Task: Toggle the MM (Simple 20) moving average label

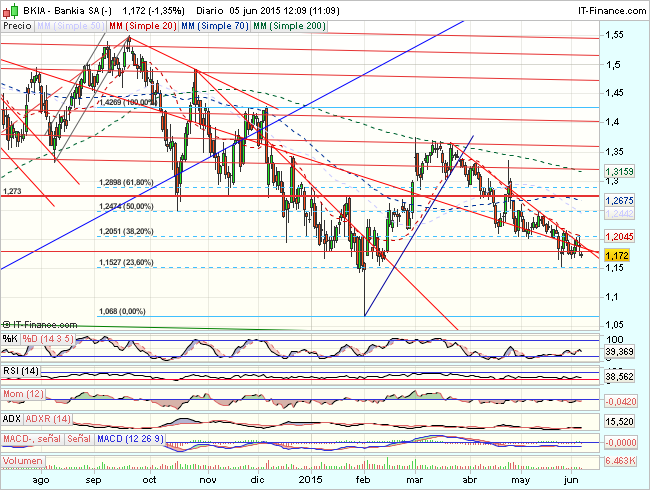Action: [142, 23]
